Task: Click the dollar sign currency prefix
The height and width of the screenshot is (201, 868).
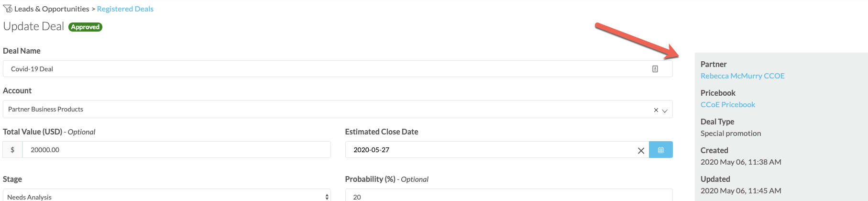Action: (12, 150)
